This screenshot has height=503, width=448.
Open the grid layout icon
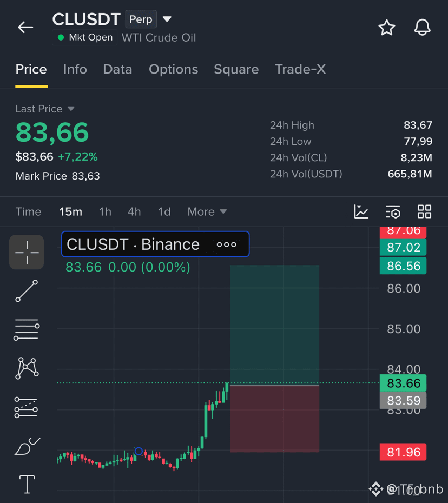pos(424,211)
